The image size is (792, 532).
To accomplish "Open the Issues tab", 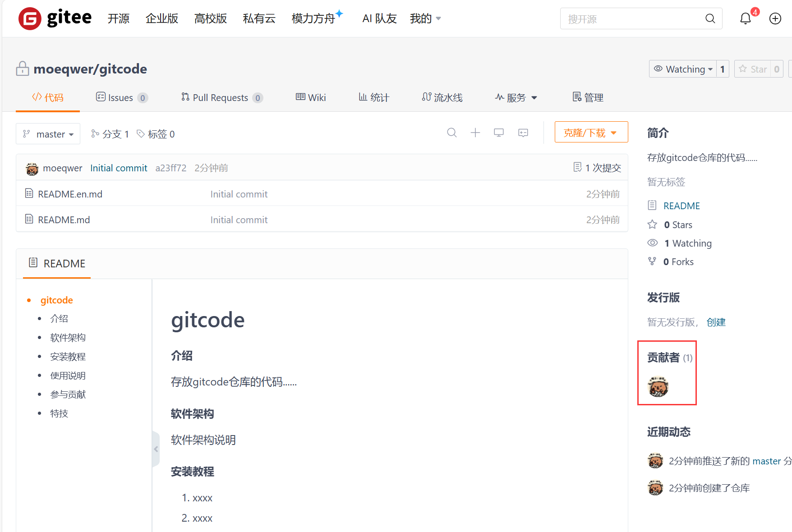I will [x=122, y=97].
